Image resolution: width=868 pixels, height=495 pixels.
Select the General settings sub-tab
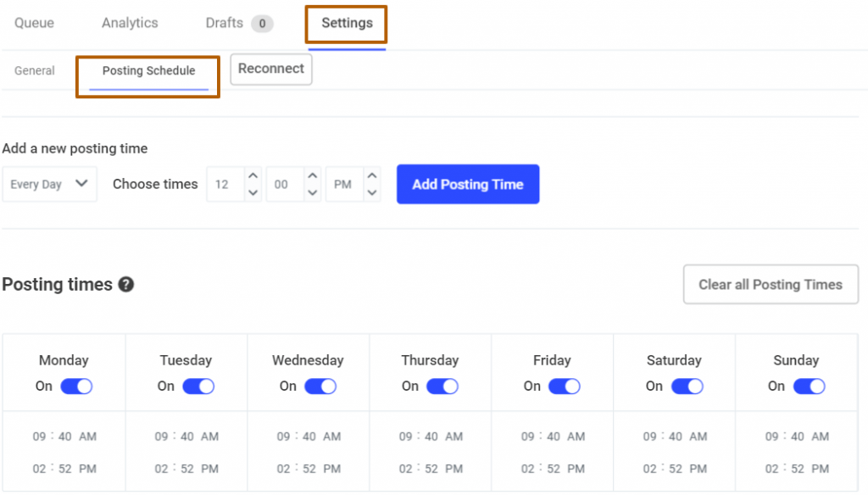(34, 71)
